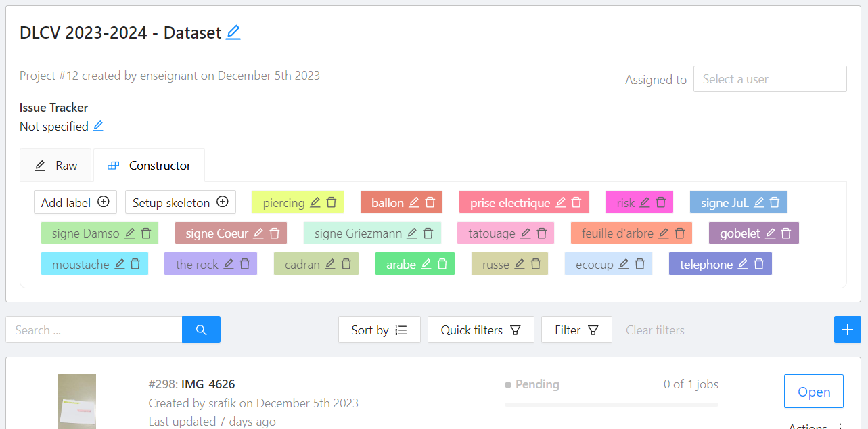Switch to the Raw tab
This screenshot has height=429, width=868.
pos(55,166)
